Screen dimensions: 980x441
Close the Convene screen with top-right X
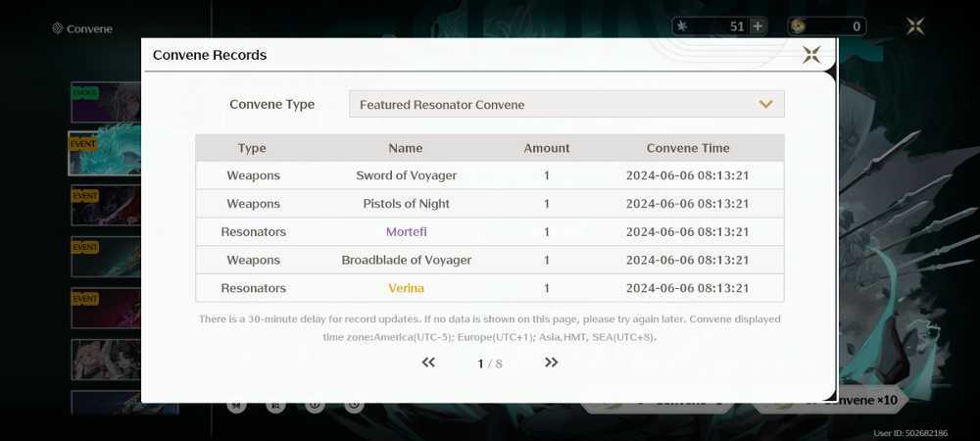tap(915, 25)
